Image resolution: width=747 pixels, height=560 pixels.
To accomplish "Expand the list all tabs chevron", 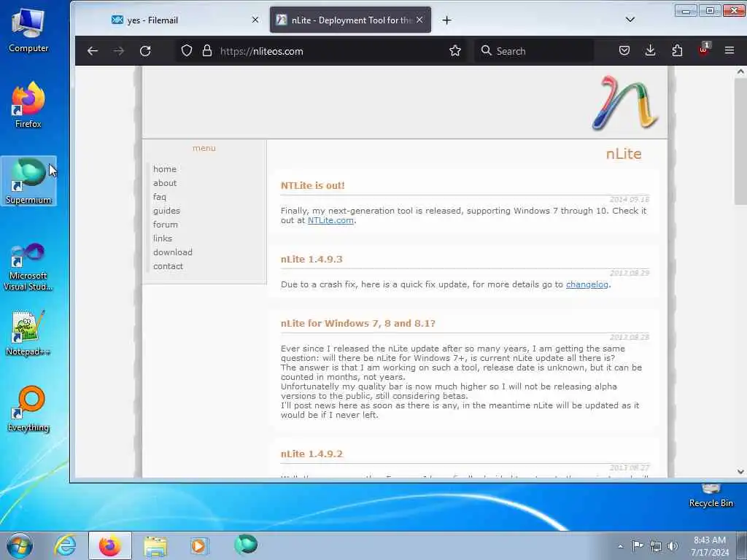I will click(x=630, y=20).
